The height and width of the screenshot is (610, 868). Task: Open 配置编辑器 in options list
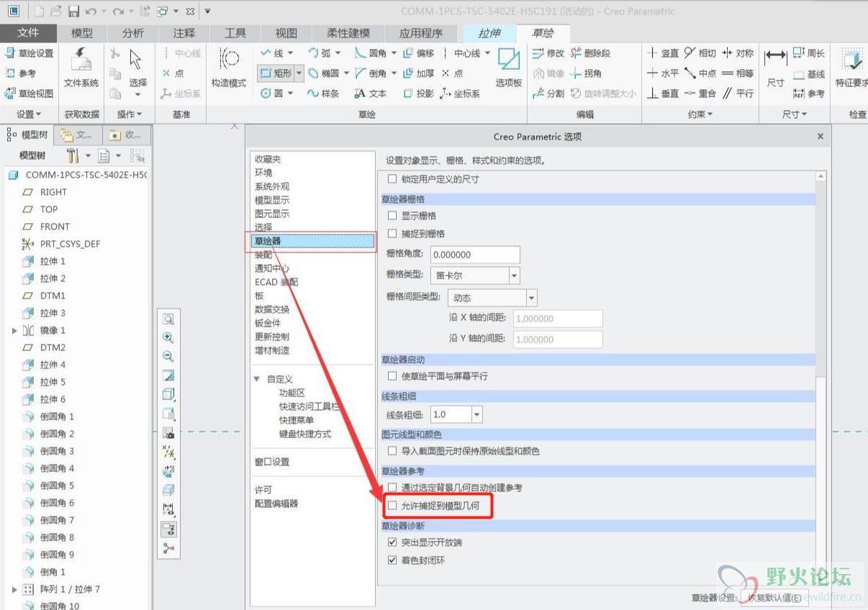click(276, 504)
